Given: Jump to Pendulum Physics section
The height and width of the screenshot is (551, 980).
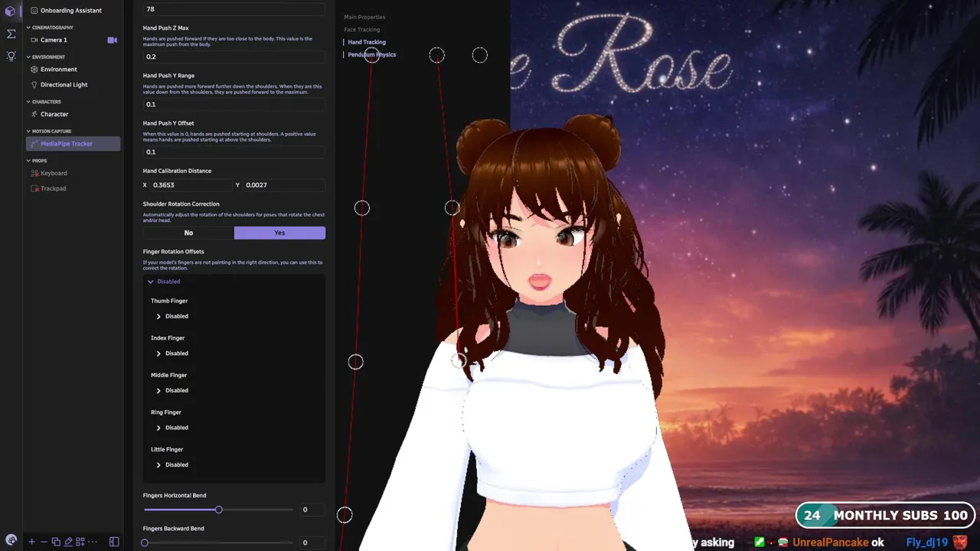Looking at the screenshot, I should tap(371, 55).
